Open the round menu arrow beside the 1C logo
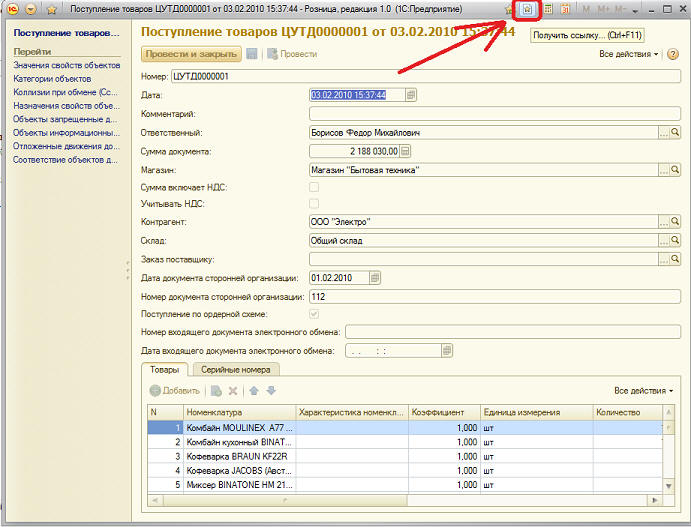 pos(30,9)
